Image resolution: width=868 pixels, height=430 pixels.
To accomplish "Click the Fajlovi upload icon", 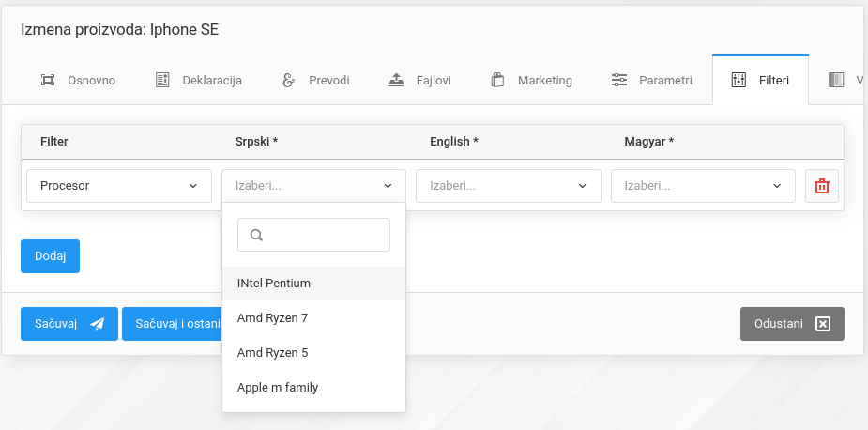I will (x=396, y=80).
